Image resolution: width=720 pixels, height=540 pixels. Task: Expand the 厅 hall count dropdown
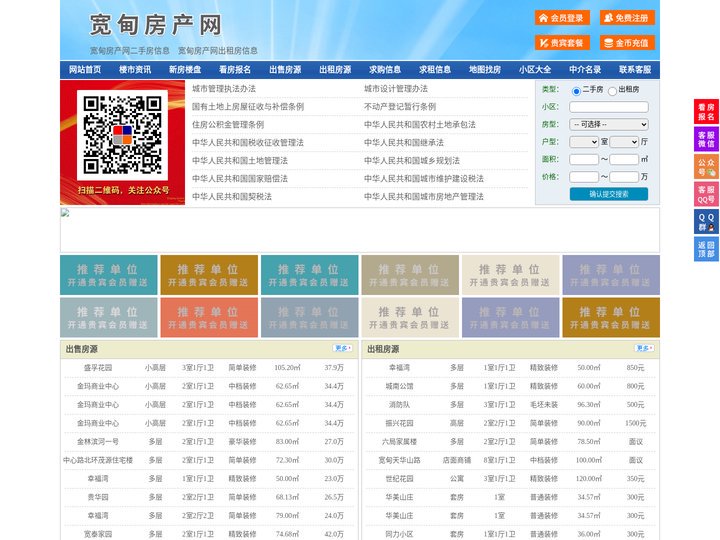(624, 142)
